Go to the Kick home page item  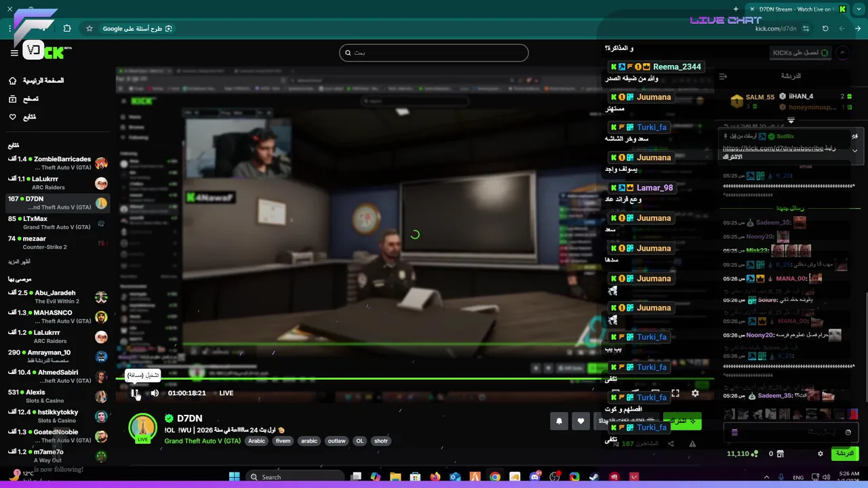37,81
